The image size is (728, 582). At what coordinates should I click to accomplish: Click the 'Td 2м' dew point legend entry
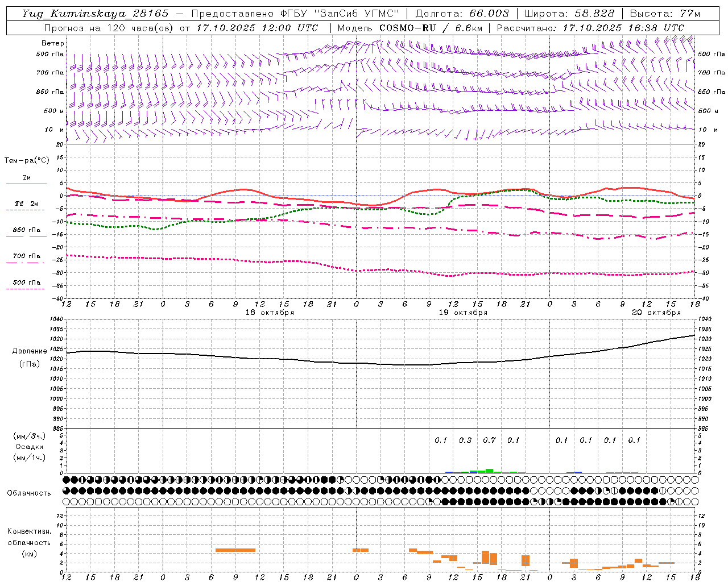27,203
